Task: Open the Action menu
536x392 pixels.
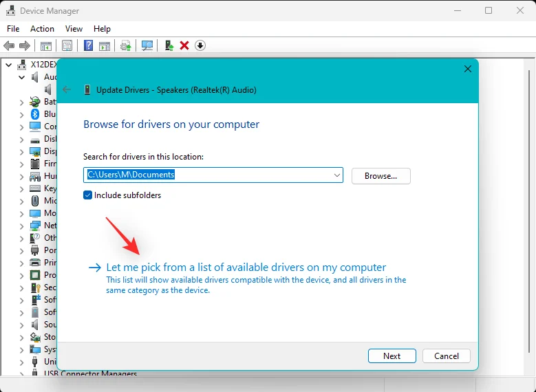Action: coord(42,29)
